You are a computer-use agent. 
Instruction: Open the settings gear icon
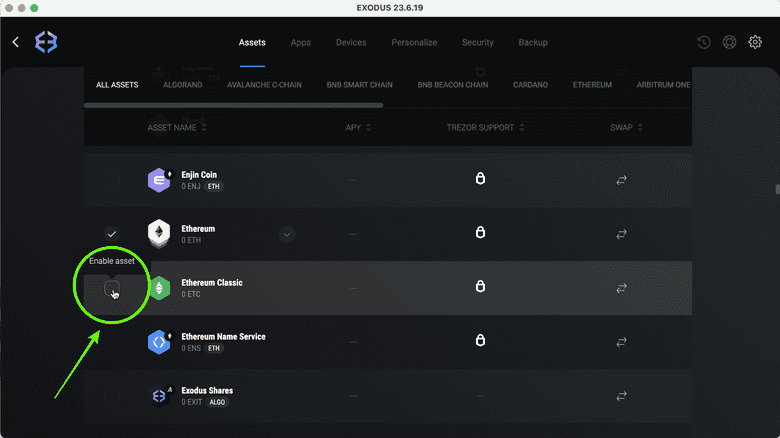point(755,43)
